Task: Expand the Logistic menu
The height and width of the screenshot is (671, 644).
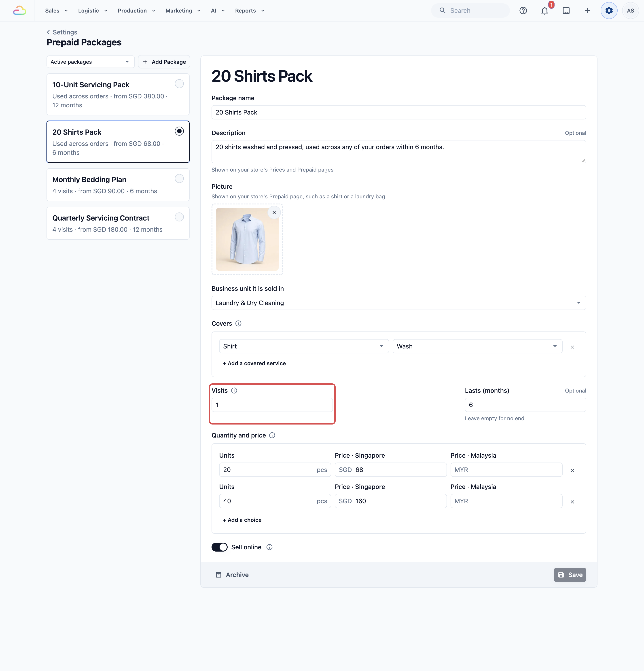Action: pyautogui.click(x=93, y=11)
